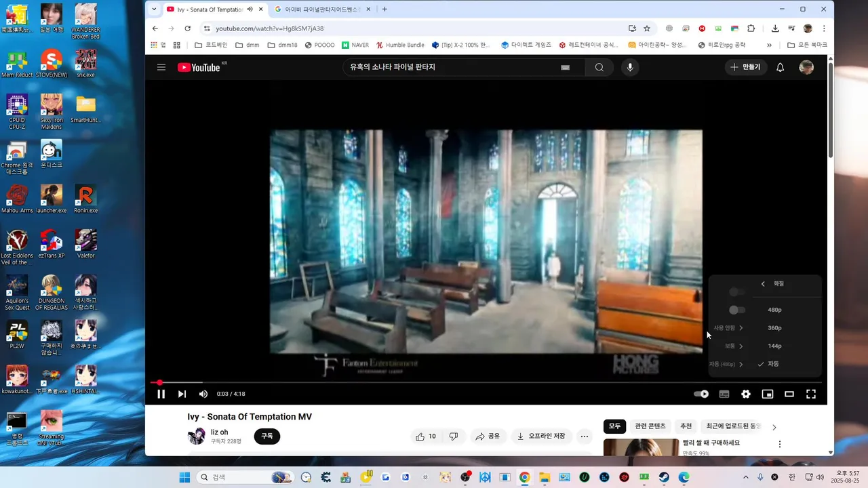
Task: Open 모든 북마크 all bookmarks folder
Action: [x=807, y=45]
